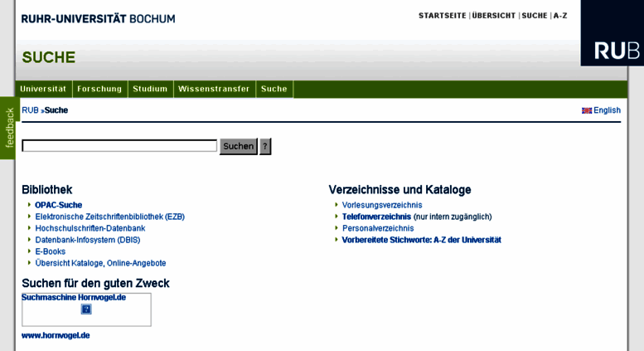The width and height of the screenshot is (644, 351).
Task: Click the RUB logo in the corner
Action: [x=613, y=33]
